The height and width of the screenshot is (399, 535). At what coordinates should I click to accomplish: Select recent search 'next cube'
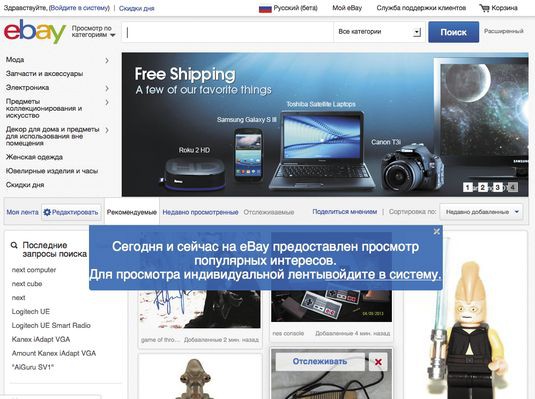point(27,284)
